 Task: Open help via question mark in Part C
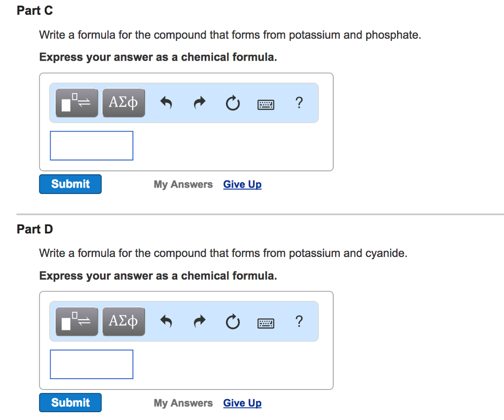299,103
